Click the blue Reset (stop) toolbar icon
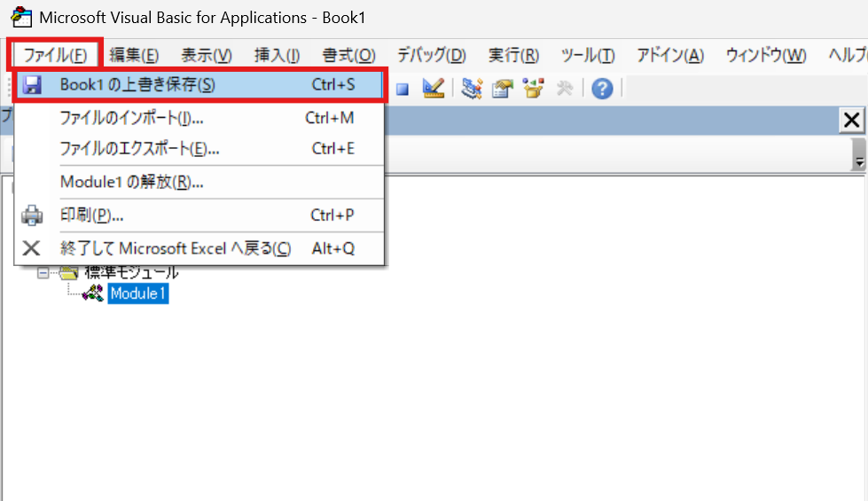 (403, 89)
